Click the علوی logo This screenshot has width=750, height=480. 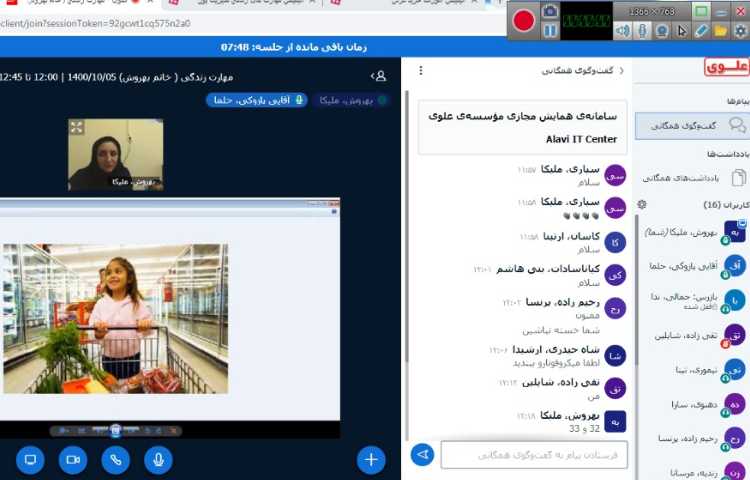click(727, 67)
